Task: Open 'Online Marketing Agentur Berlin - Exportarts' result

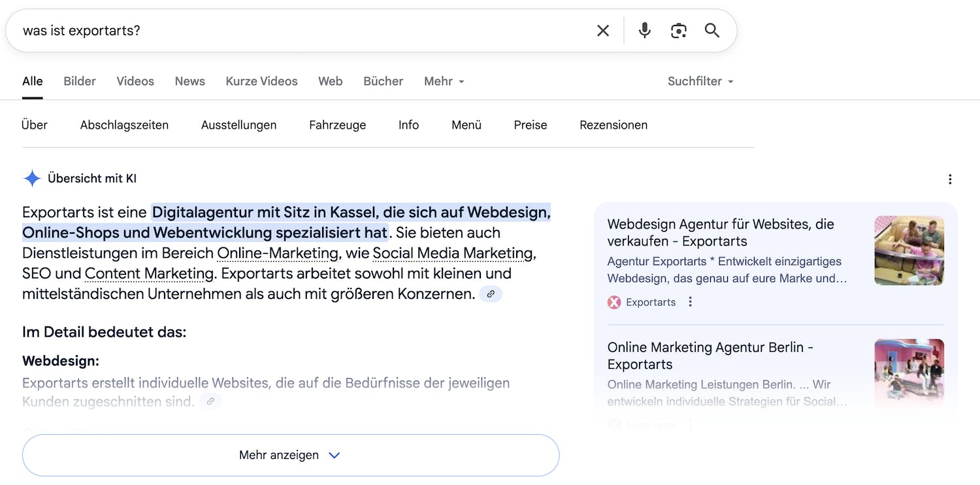Action: point(710,356)
